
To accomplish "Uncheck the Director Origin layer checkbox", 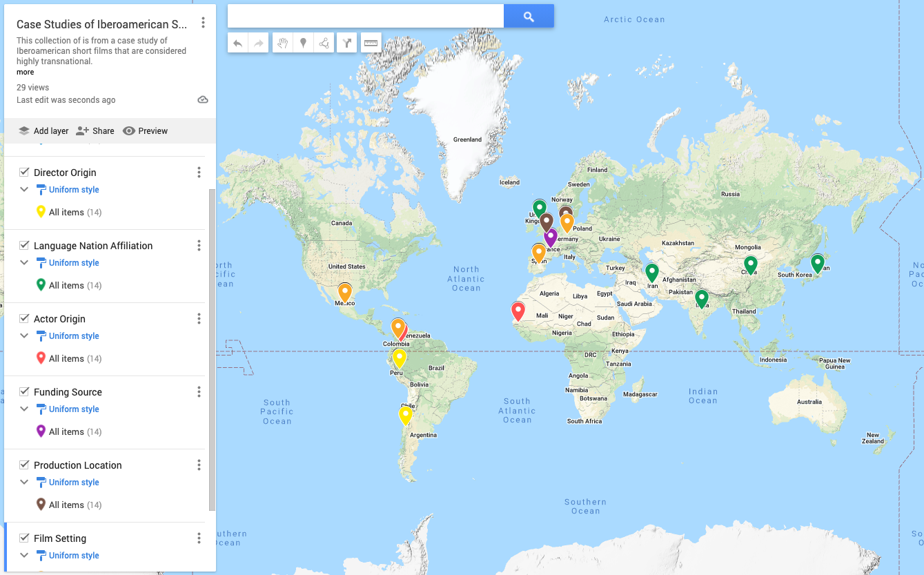I will pyautogui.click(x=24, y=173).
